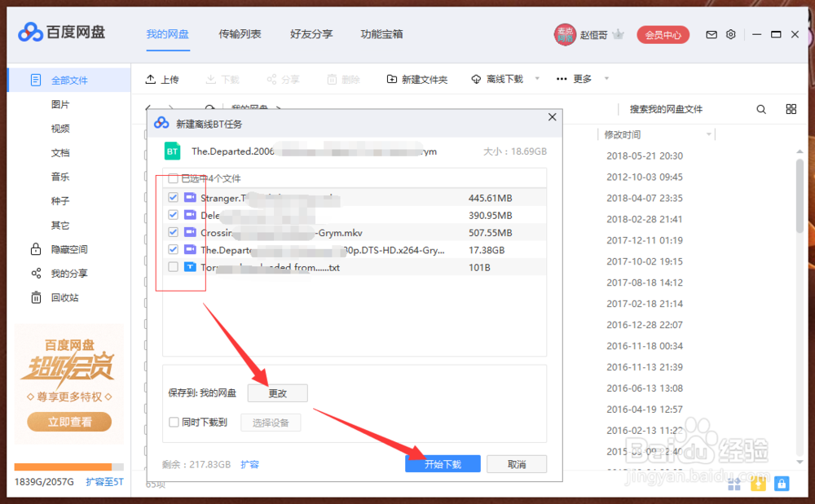The image size is (815, 504).
Task: Click the upload icon 上传
Action: pyautogui.click(x=150, y=79)
